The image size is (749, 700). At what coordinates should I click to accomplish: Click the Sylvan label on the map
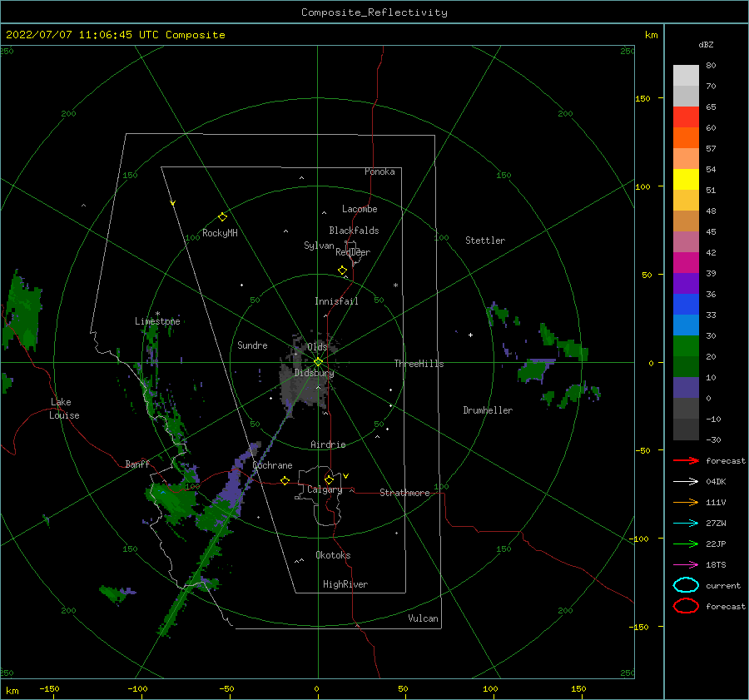pos(319,246)
